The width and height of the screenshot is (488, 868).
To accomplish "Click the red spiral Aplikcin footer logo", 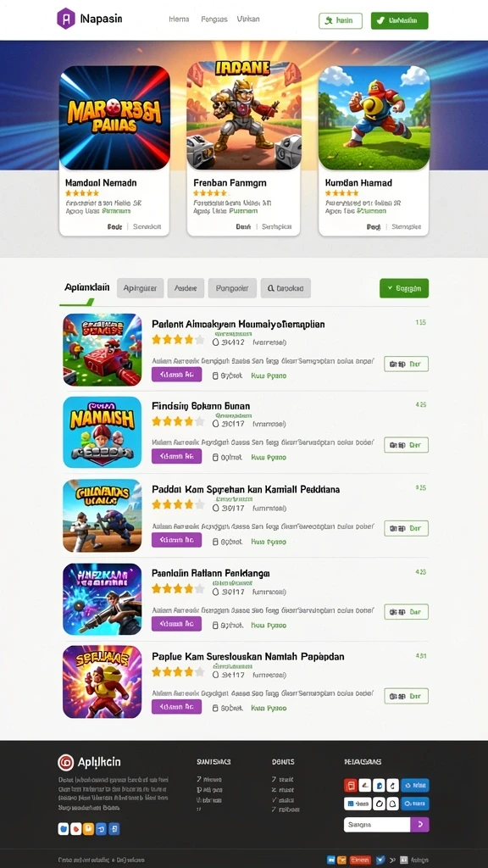I will [65, 762].
